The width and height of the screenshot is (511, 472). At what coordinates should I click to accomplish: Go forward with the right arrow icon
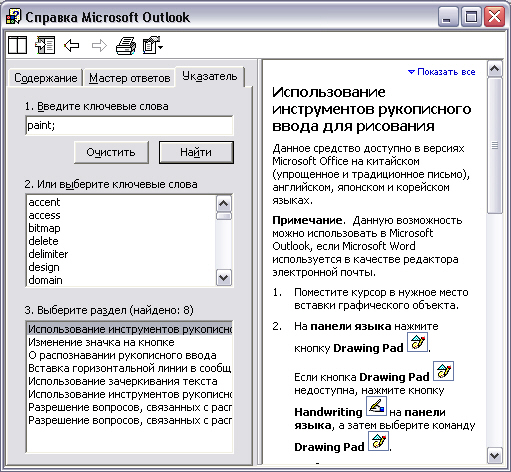(99, 45)
